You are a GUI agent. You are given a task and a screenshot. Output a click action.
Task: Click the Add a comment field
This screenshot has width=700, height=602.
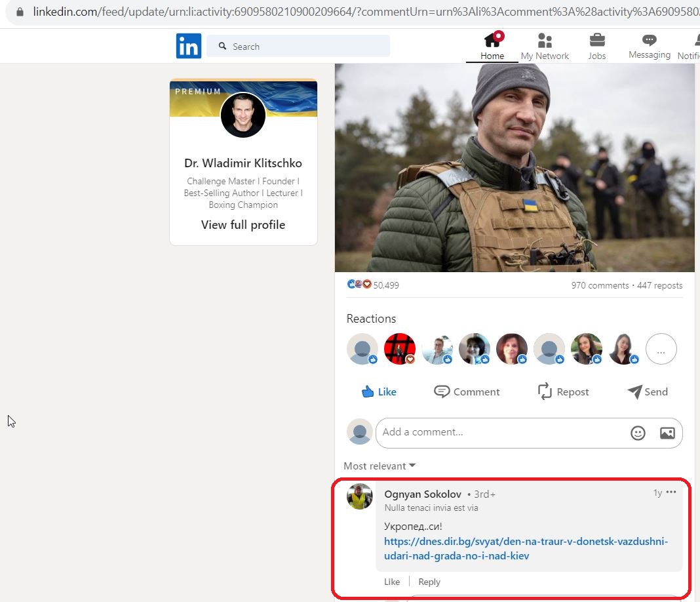(x=529, y=433)
